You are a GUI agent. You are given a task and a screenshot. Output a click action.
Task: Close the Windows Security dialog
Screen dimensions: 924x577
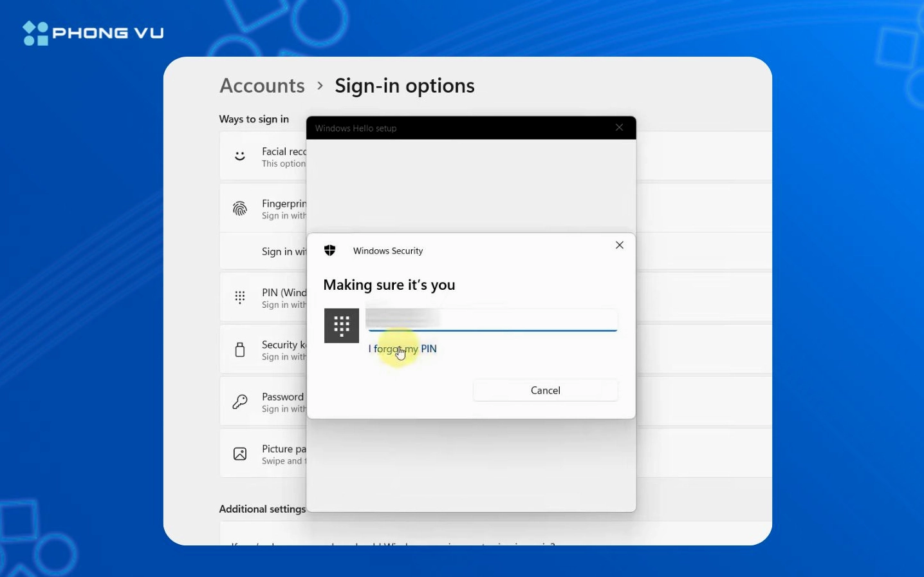coord(620,245)
